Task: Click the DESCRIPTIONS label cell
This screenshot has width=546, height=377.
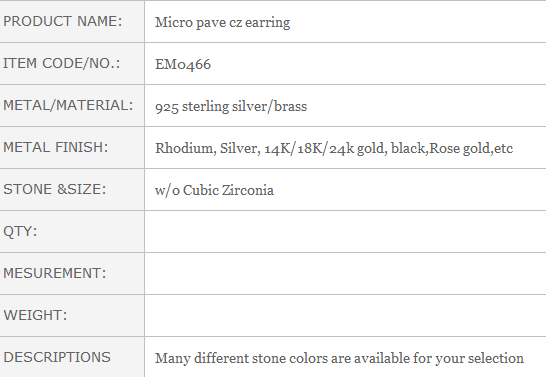Action: 72,357
